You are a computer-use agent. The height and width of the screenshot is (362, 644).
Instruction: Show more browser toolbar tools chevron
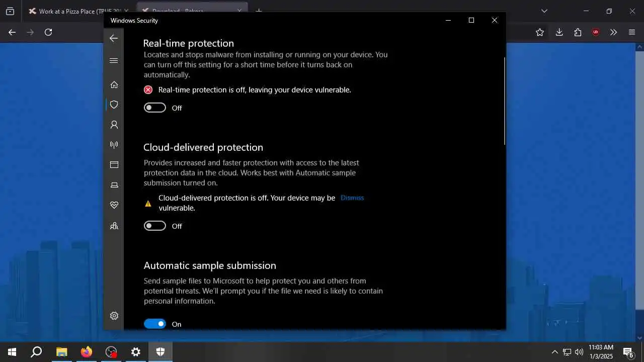click(x=613, y=32)
